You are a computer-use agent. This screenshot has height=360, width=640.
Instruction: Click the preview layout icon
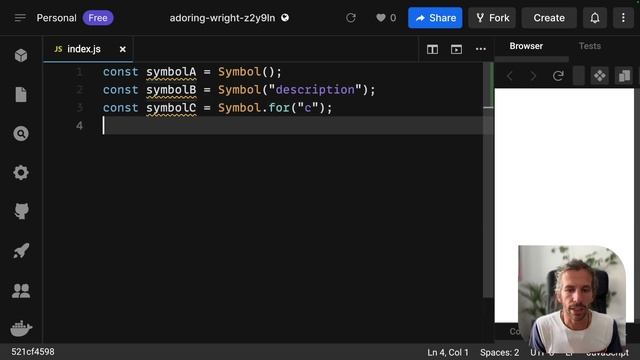tap(456, 49)
